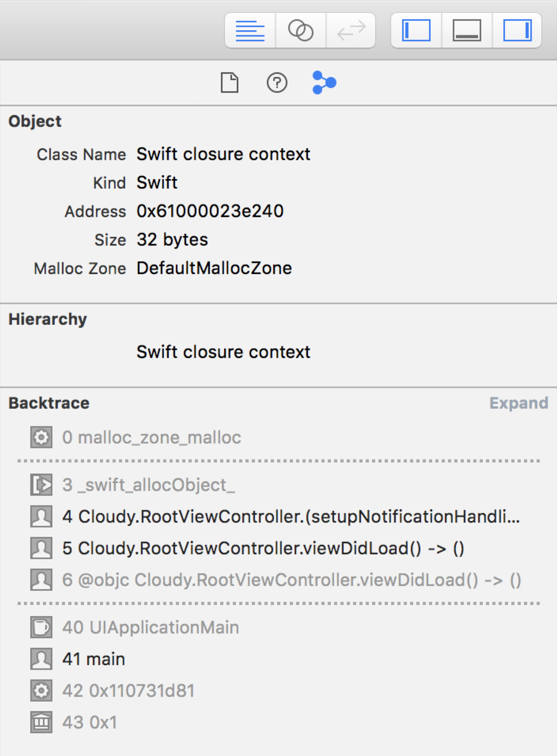The width and height of the screenshot is (557, 756).
Task: Open the Quick Help inspector tab
Action: 277,83
